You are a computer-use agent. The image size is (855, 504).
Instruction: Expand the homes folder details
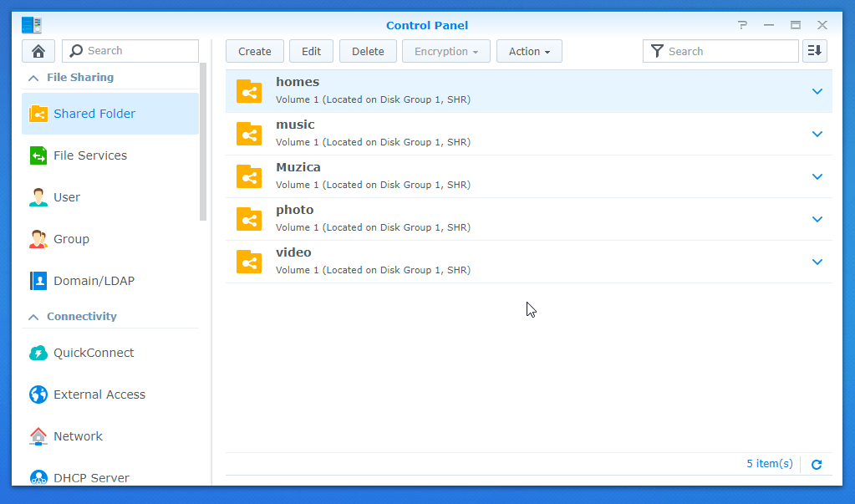click(817, 91)
